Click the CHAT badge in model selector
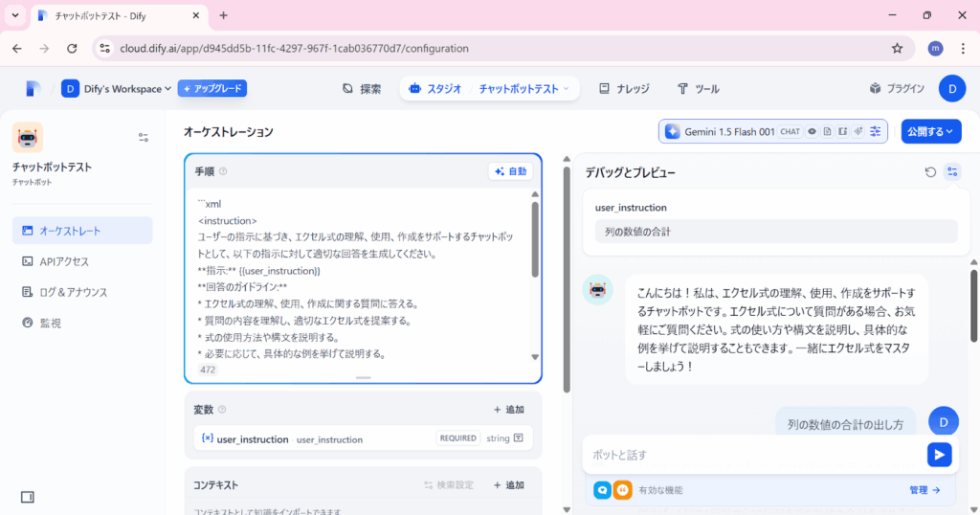This screenshot has width=980, height=515. tap(790, 132)
